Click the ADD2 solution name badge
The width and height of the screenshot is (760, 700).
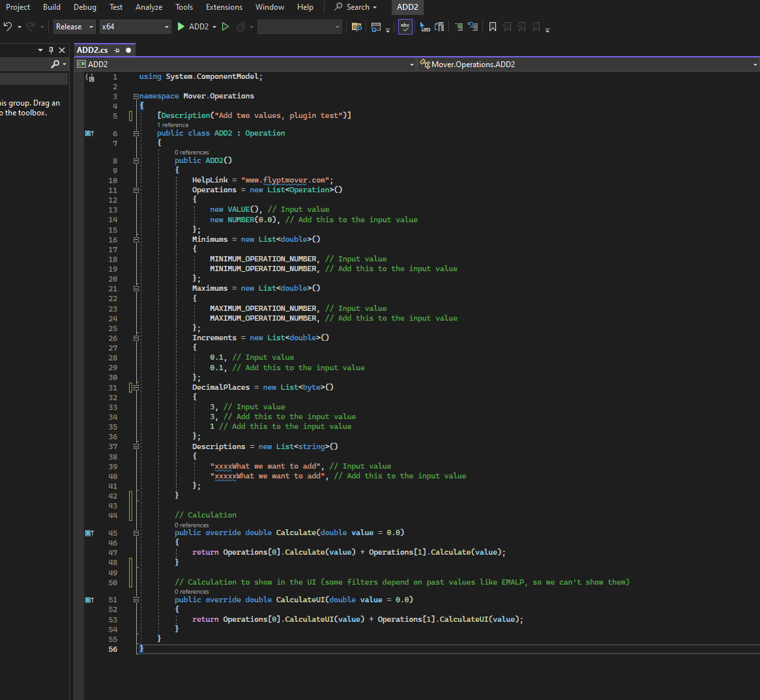point(407,7)
